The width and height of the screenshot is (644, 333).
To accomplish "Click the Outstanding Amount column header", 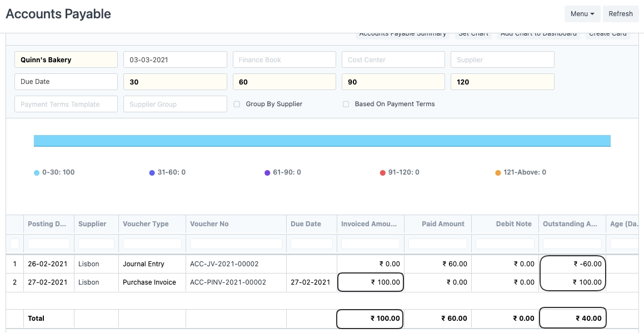I will 570,224.
